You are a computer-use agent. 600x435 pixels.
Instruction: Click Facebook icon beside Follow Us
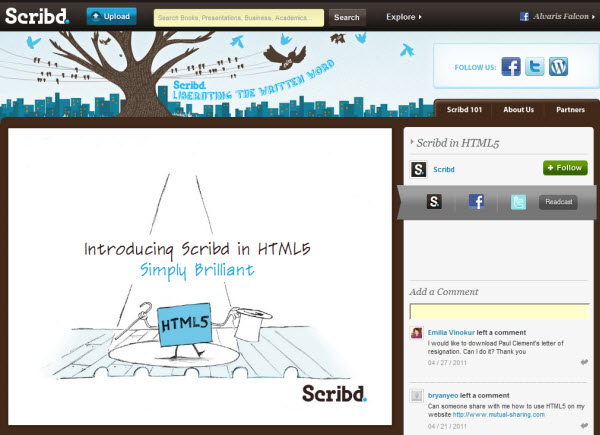tap(511, 67)
